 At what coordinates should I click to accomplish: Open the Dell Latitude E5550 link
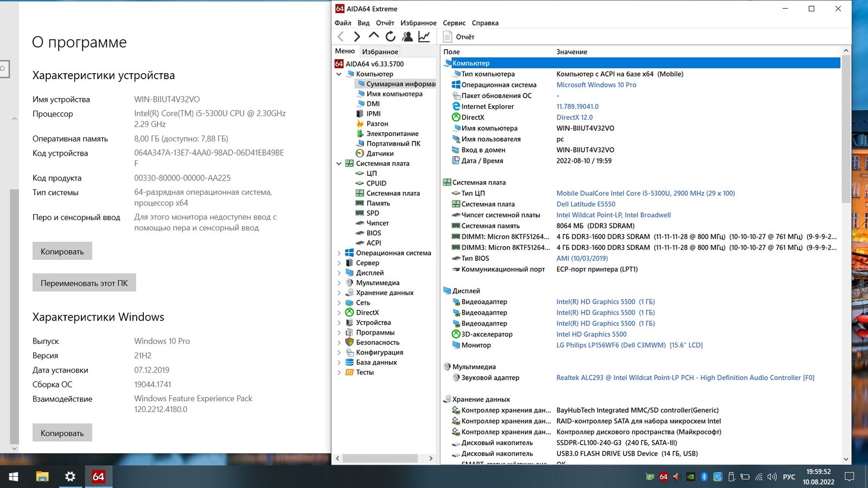pyautogui.click(x=586, y=204)
